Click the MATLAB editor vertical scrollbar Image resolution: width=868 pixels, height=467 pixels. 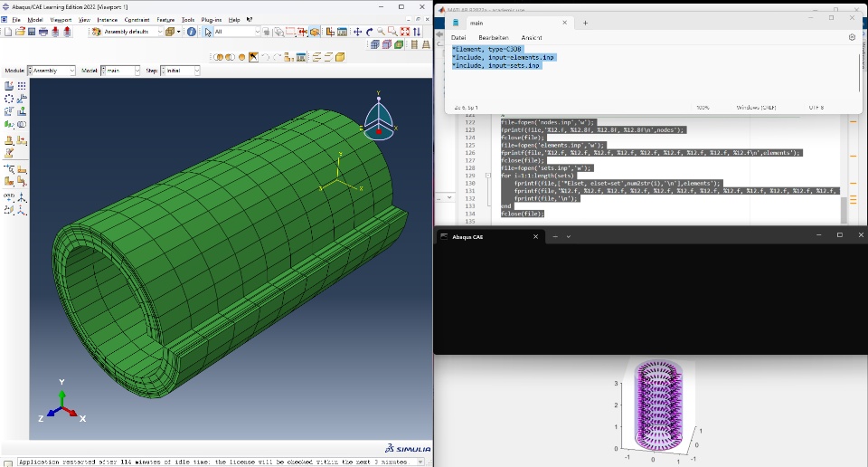pos(845,209)
